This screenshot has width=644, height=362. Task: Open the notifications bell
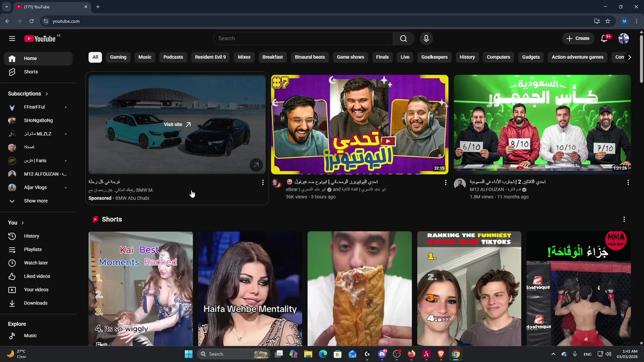pos(604,39)
